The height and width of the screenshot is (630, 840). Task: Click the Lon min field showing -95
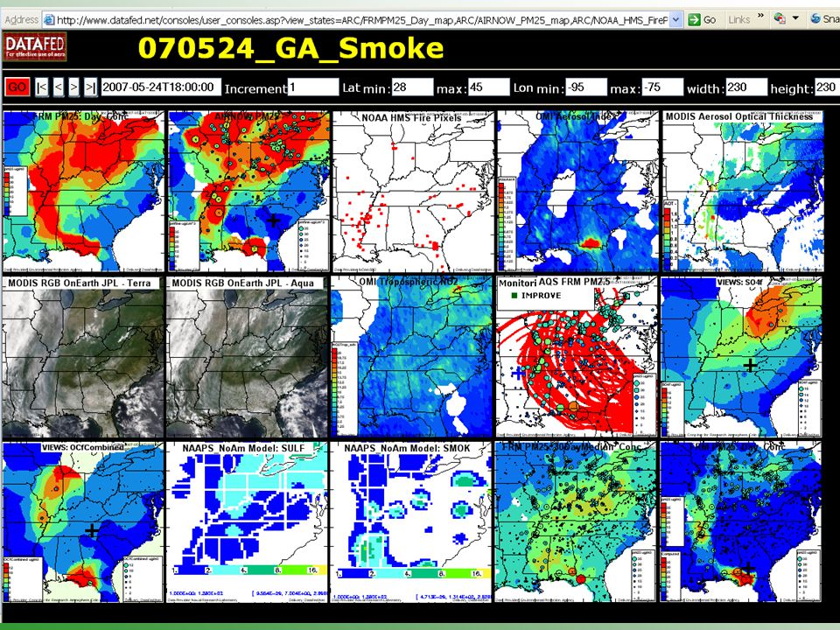coord(586,87)
